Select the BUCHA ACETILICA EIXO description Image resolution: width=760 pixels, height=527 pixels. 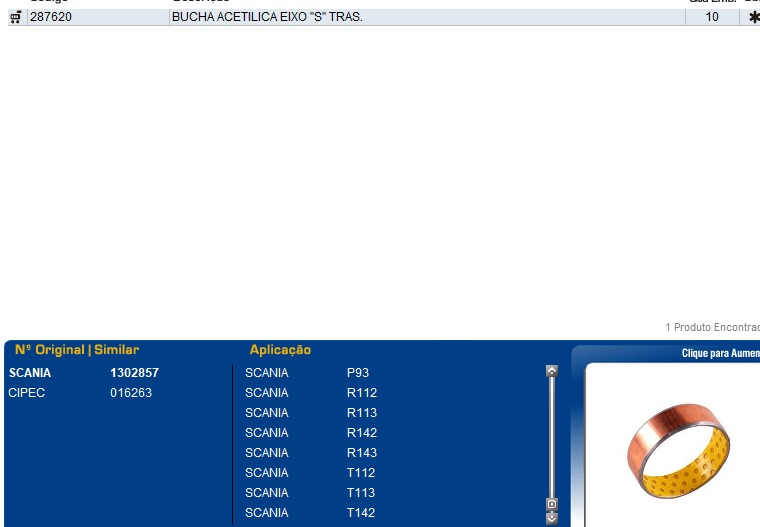point(267,17)
